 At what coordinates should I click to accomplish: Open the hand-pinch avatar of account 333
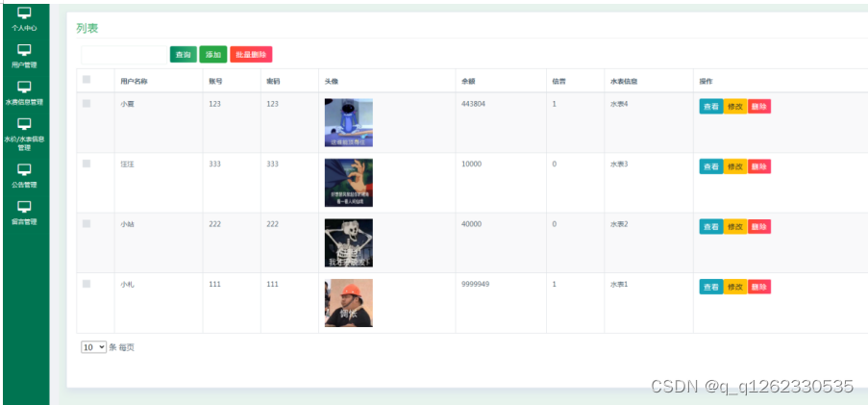pyautogui.click(x=349, y=183)
